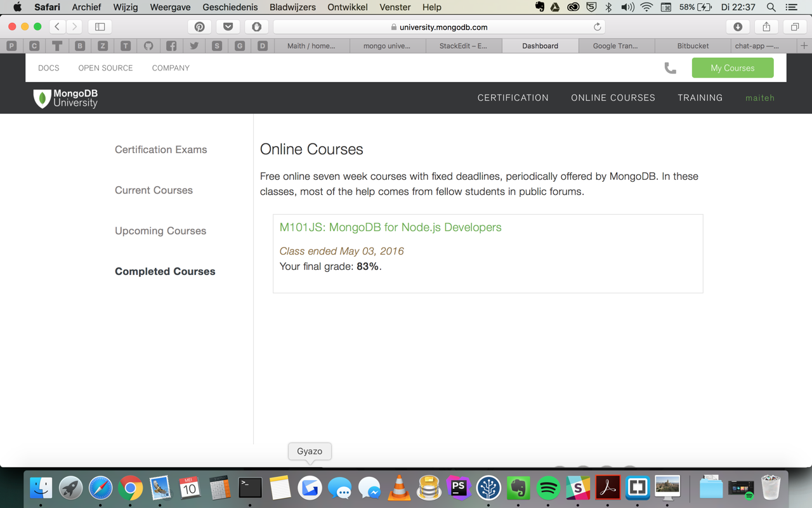
Task: Open Sourcetree in the Dock
Action: 488,488
